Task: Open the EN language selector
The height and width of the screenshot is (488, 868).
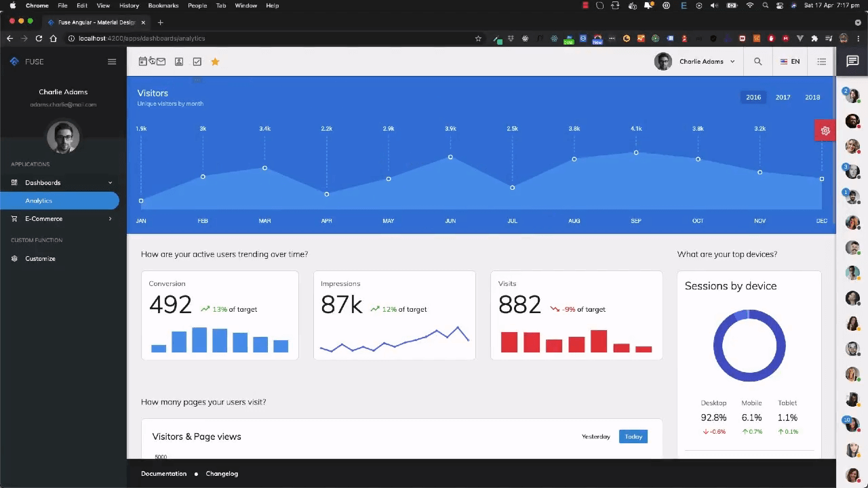Action: (x=789, y=62)
